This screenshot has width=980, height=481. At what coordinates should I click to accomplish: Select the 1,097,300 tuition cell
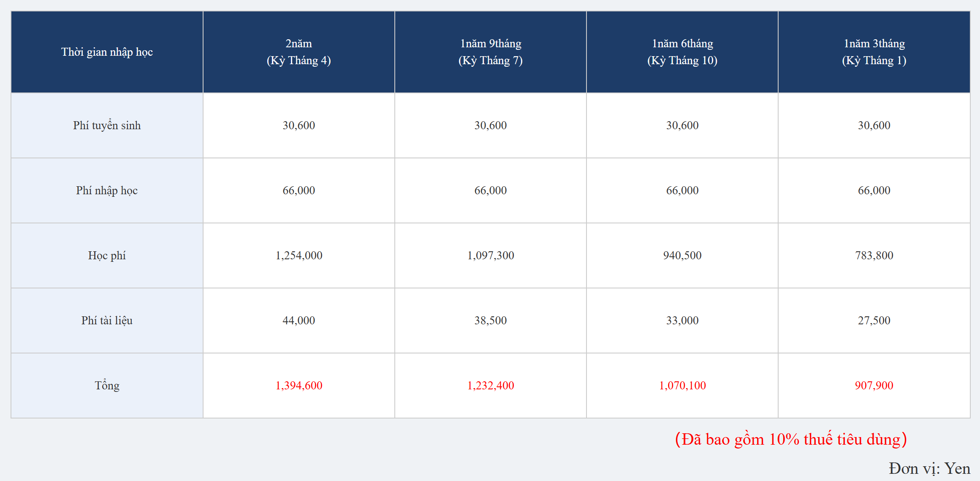[x=490, y=255]
